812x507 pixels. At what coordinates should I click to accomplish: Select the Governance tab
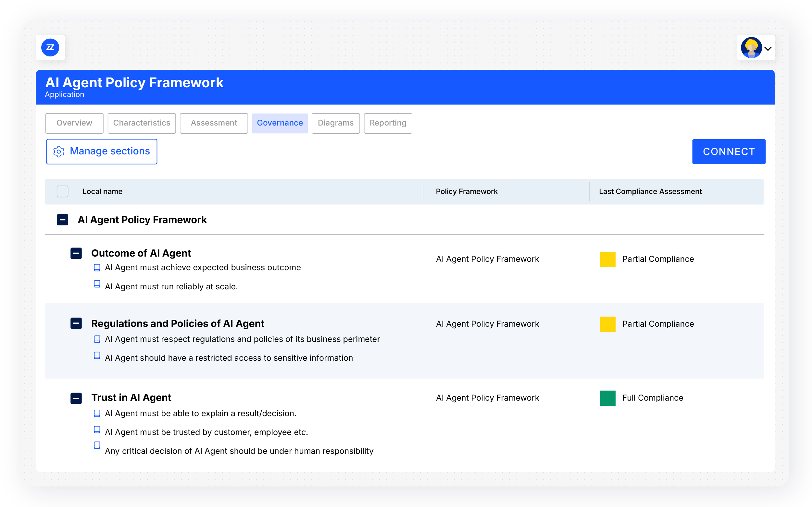280,123
